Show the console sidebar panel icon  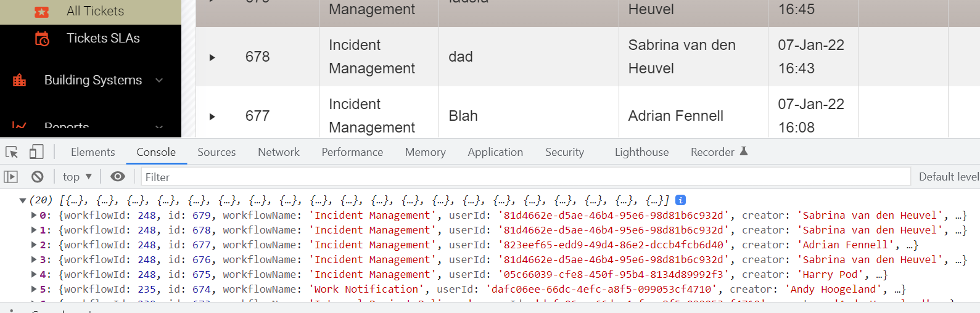tap(11, 177)
